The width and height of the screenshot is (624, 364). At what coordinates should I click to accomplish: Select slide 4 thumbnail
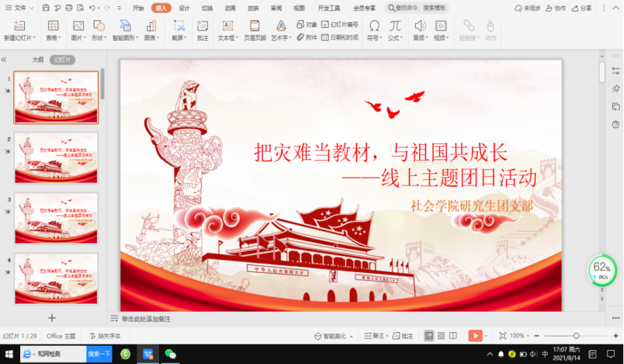click(x=56, y=279)
